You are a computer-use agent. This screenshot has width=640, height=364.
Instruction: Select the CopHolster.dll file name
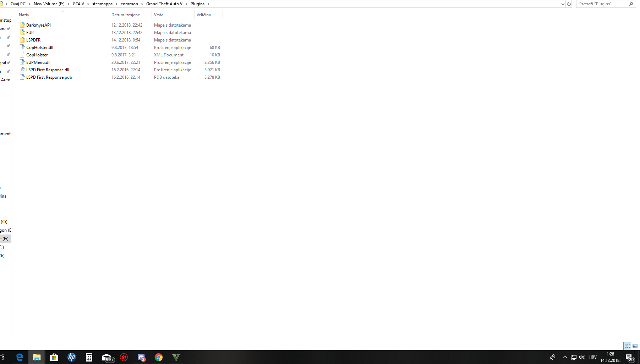click(40, 48)
